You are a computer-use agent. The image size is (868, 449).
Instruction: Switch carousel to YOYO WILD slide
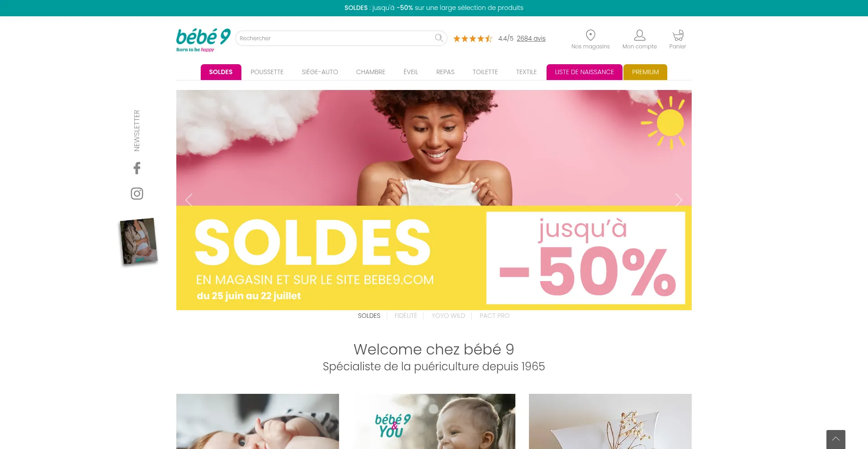click(x=448, y=316)
